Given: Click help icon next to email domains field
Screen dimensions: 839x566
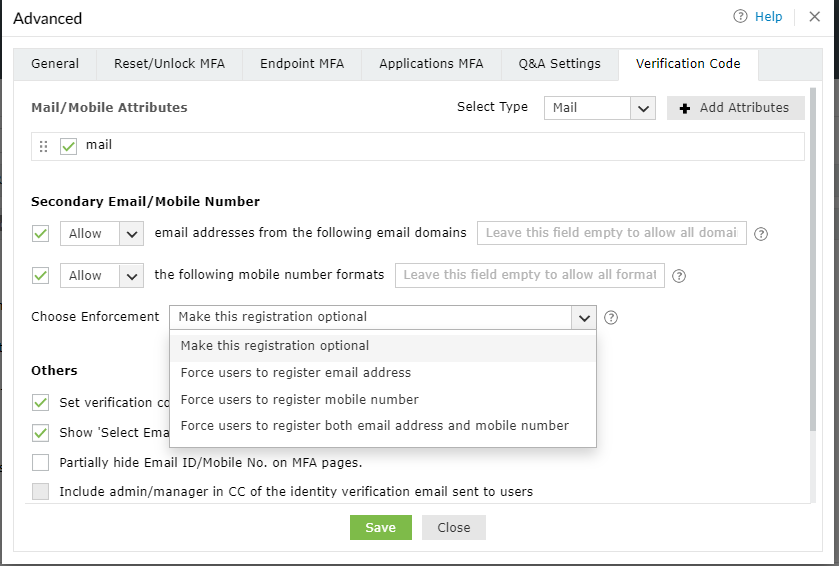Looking at the screenshot, I should (x=761, y=234).
